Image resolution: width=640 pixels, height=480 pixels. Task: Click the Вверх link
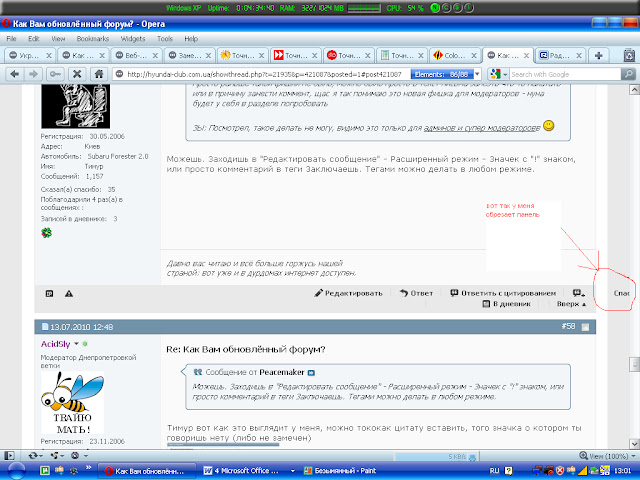(571, 304)
